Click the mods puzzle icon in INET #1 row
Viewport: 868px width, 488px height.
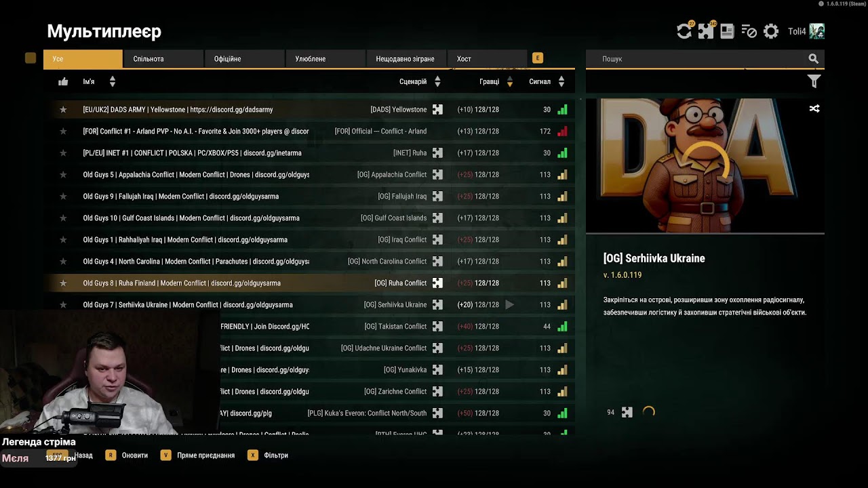437,153
